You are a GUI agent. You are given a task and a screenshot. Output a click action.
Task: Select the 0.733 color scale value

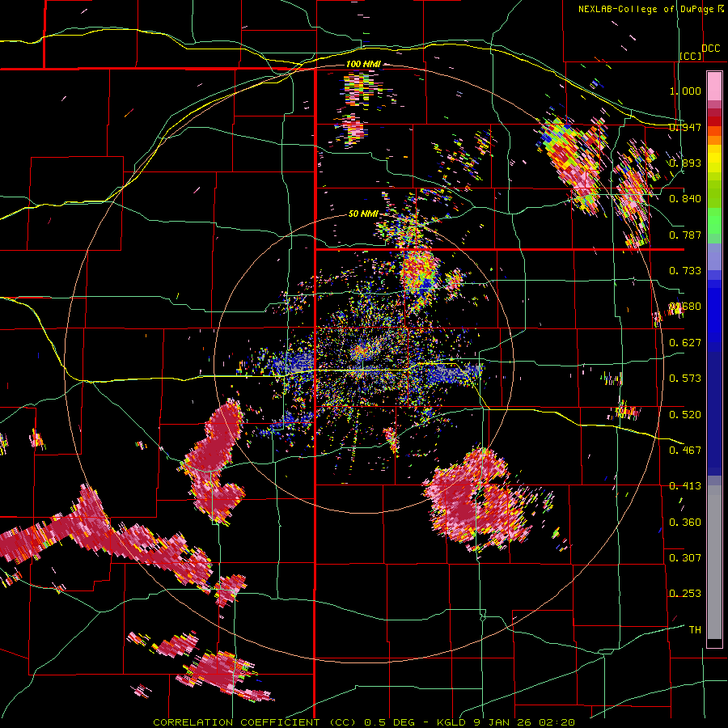point(685,271)
